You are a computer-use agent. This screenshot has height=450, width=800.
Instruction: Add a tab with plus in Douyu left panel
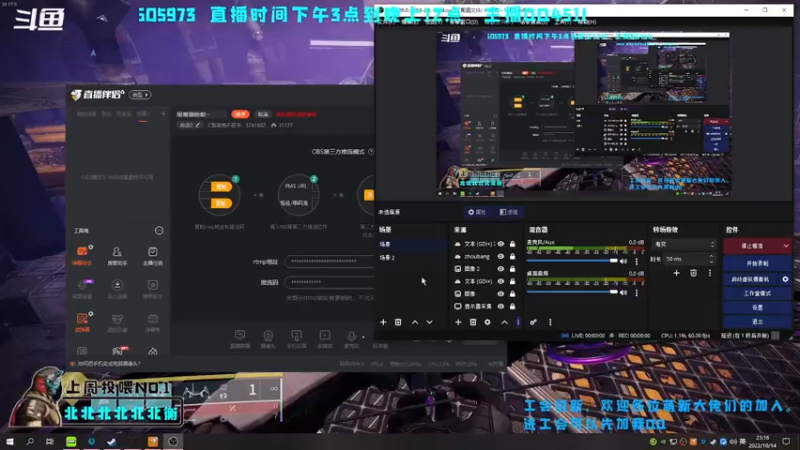pyautogui.click(x=163, y=114)
